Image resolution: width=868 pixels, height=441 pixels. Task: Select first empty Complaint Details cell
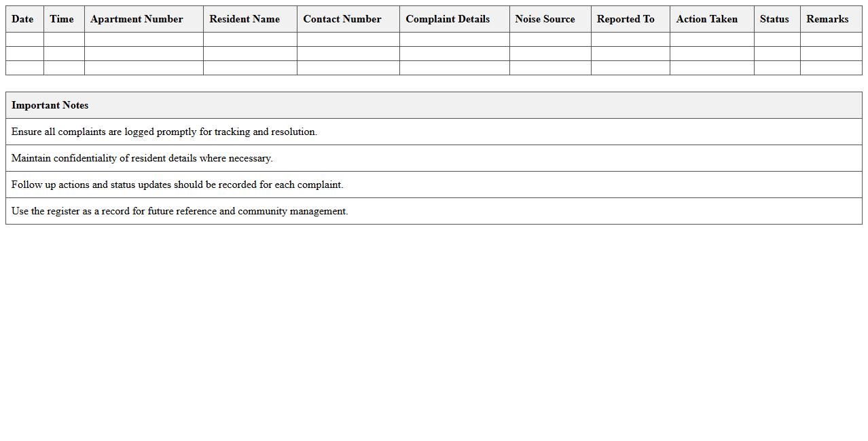click(x=454, y=39)
